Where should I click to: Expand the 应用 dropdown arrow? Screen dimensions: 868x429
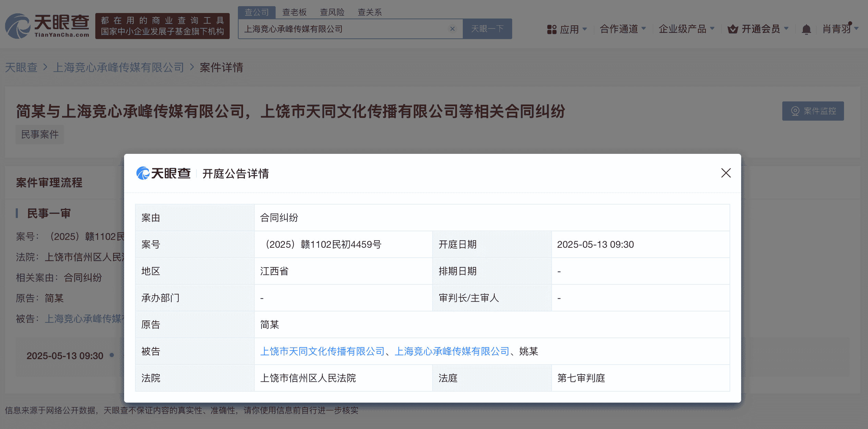(585, 29)
